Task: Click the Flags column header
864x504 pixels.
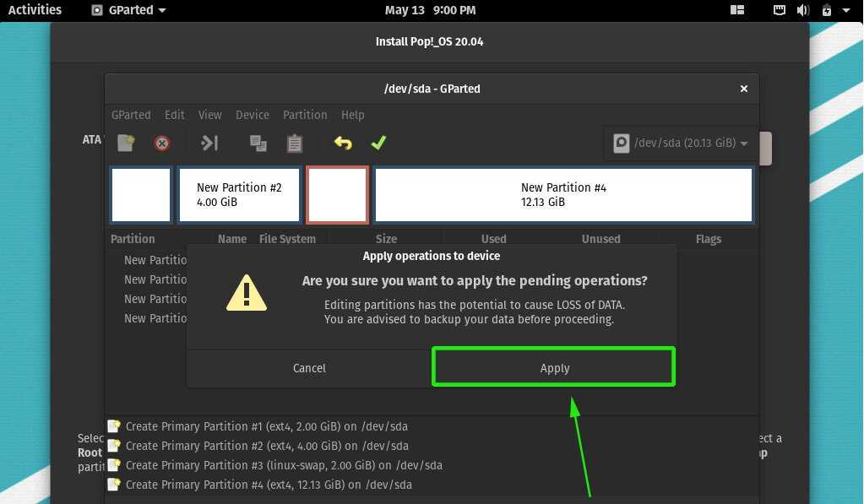Action: coord(709,239)
